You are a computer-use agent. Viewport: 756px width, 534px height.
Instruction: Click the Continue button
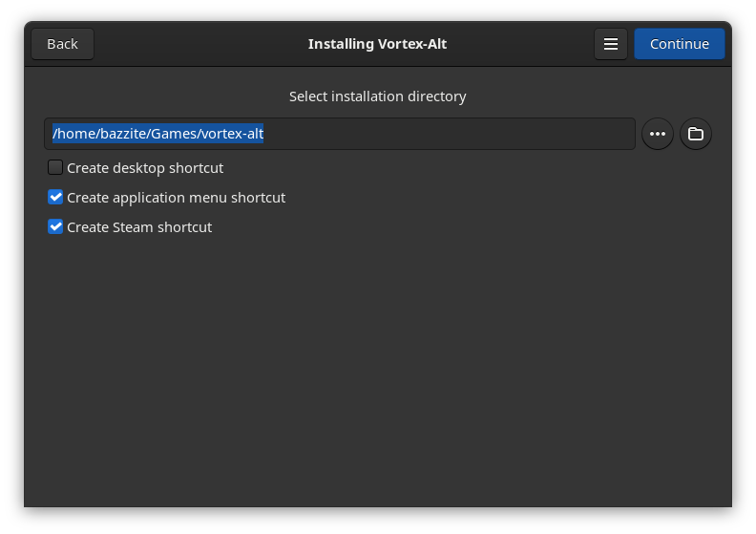click(679, 44)
